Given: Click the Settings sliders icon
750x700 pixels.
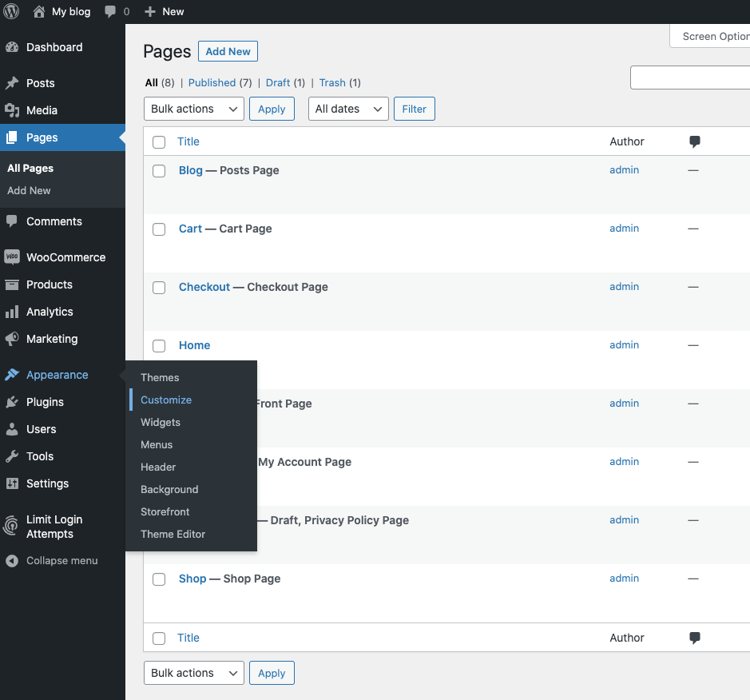Looking at the screenshot, I should [x=12, y=483].
